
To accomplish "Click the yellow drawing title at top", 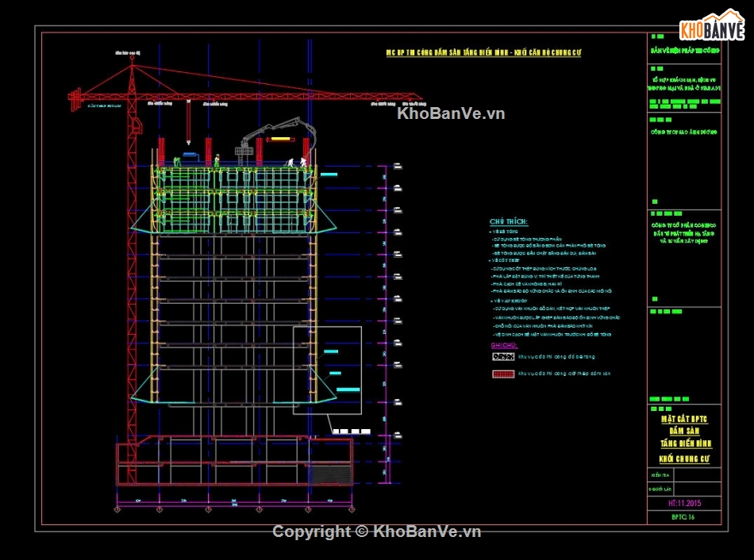I will pos(483,53).
